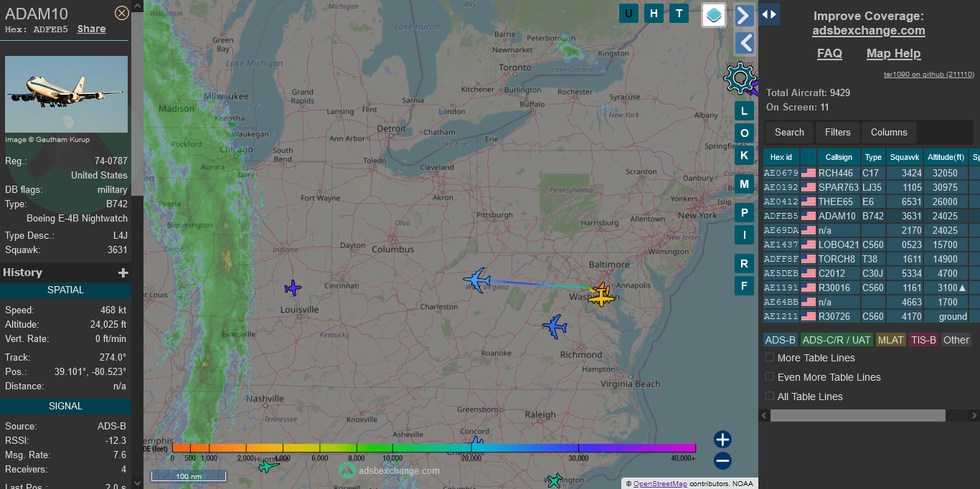Click the double-arrow sidebar width toggle
The height and width of the screenshot is (489, 980).
coord(769,14)
